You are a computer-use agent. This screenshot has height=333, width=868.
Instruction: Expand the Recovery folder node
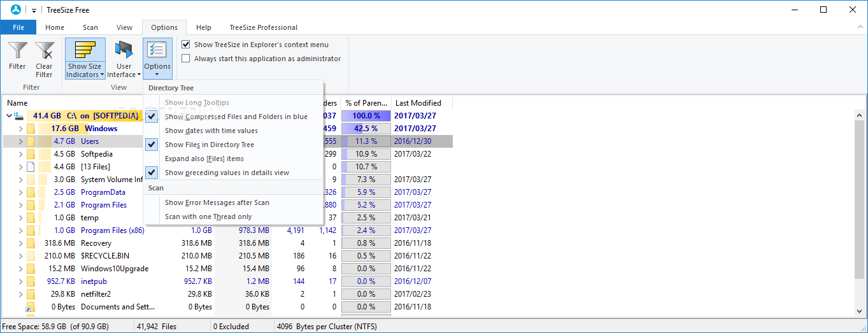(20, 243)
